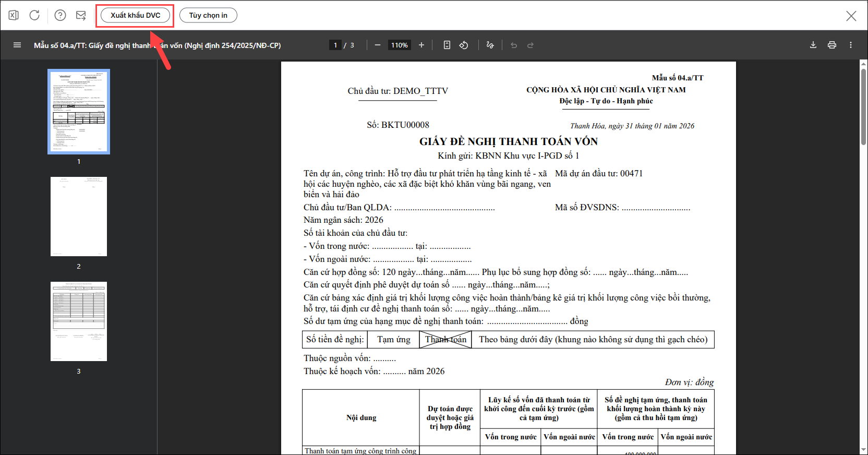Click the Đơn vị: đồng label
The image size is (868, 455).
(x=690, y=382)
